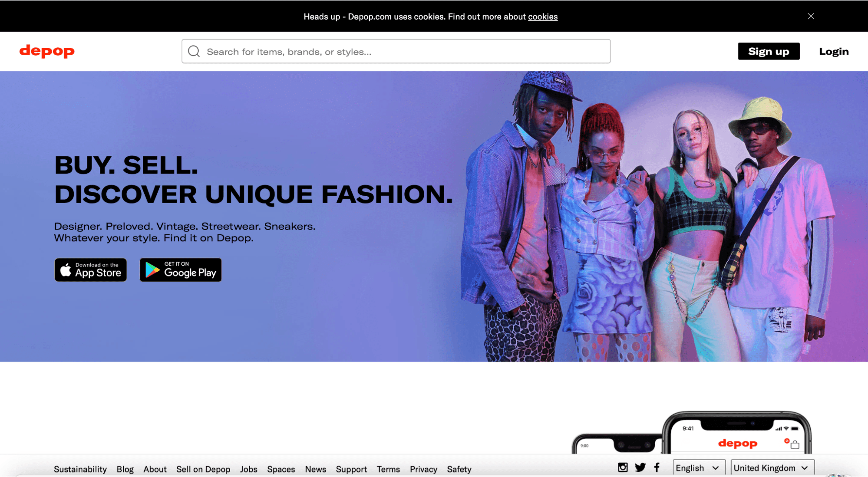Open the Safety footer link
The height and width of the screenshot is (477, 868).
click(459, 469)
